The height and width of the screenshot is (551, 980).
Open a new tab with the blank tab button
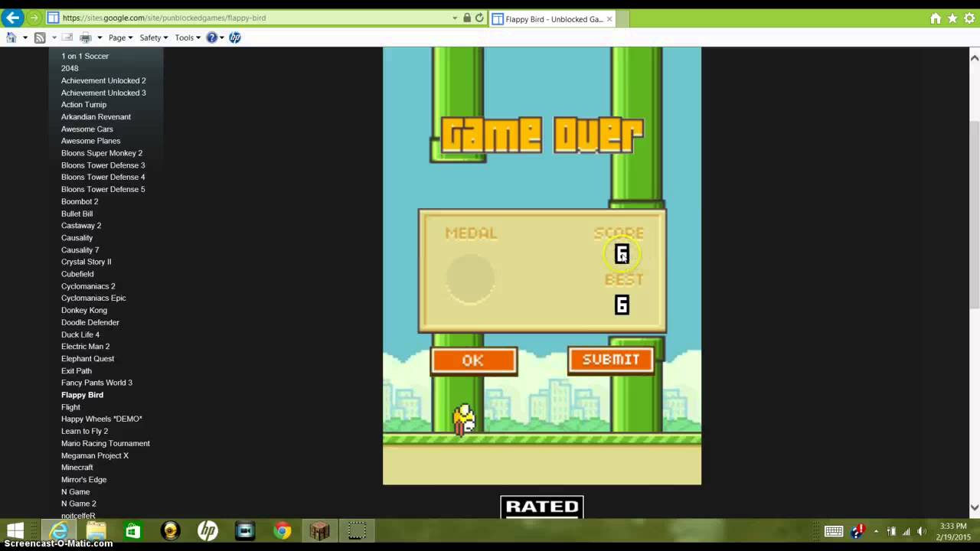point(622,19)
